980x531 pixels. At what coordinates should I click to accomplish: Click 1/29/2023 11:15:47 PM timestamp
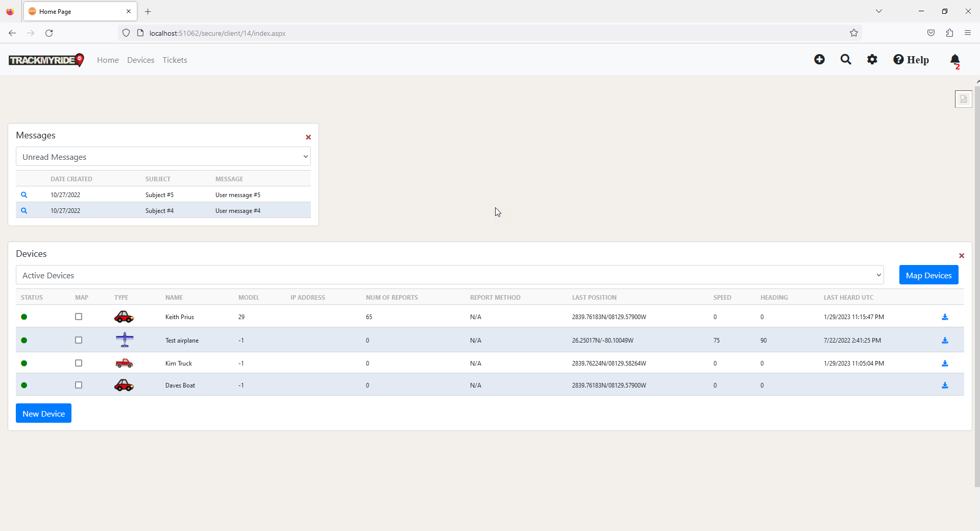854,317
